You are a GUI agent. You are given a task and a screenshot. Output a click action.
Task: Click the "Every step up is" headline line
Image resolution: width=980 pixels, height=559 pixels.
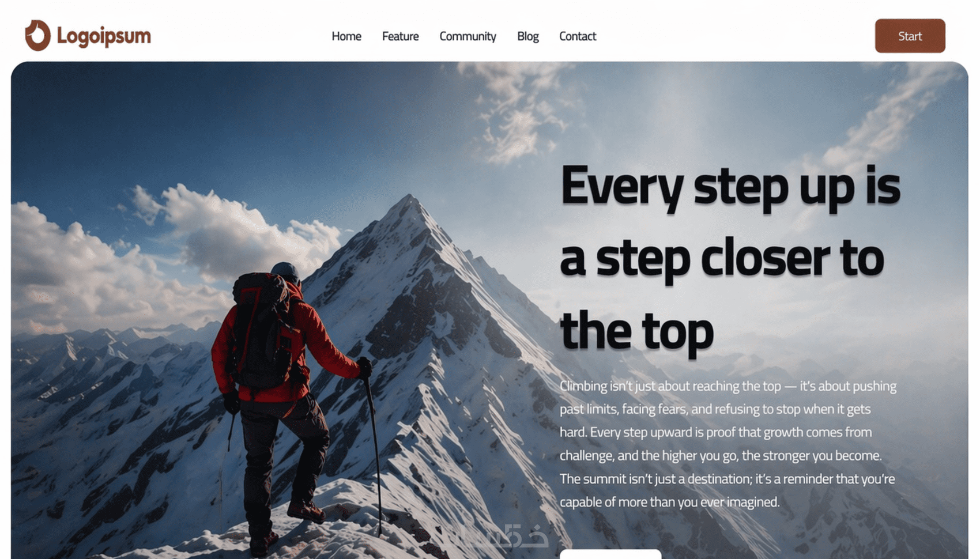click(x=730, y=187)
